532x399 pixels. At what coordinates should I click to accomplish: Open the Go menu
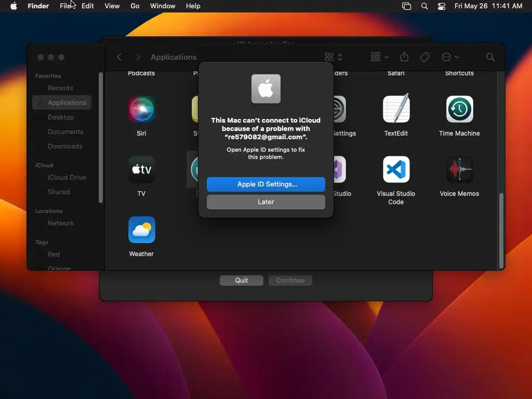coord(135,6)
